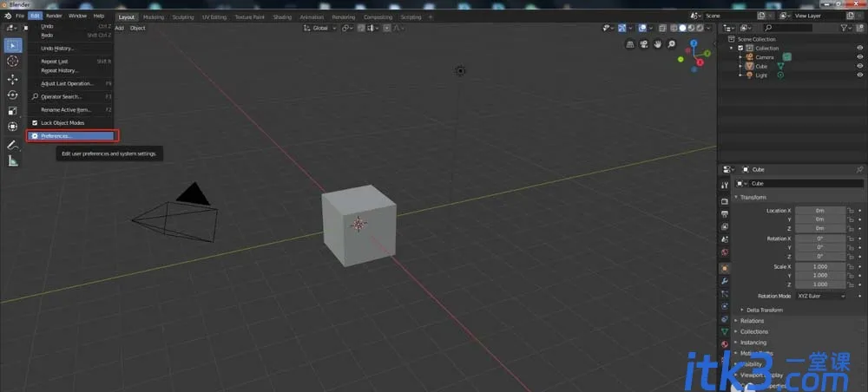Choose Undo History in Edit menu
The width and height of the screenshot is (868, 392).
[x=57, y=48]
